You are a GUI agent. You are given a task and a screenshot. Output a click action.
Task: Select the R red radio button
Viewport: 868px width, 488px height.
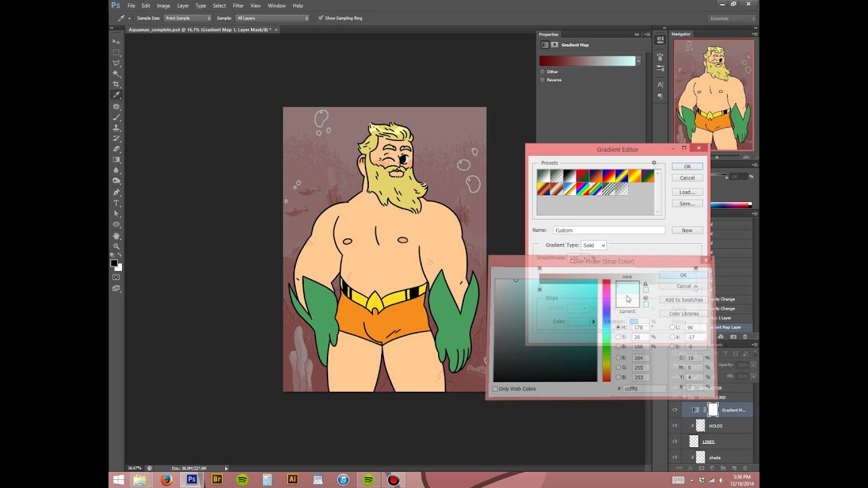point(618,357)
